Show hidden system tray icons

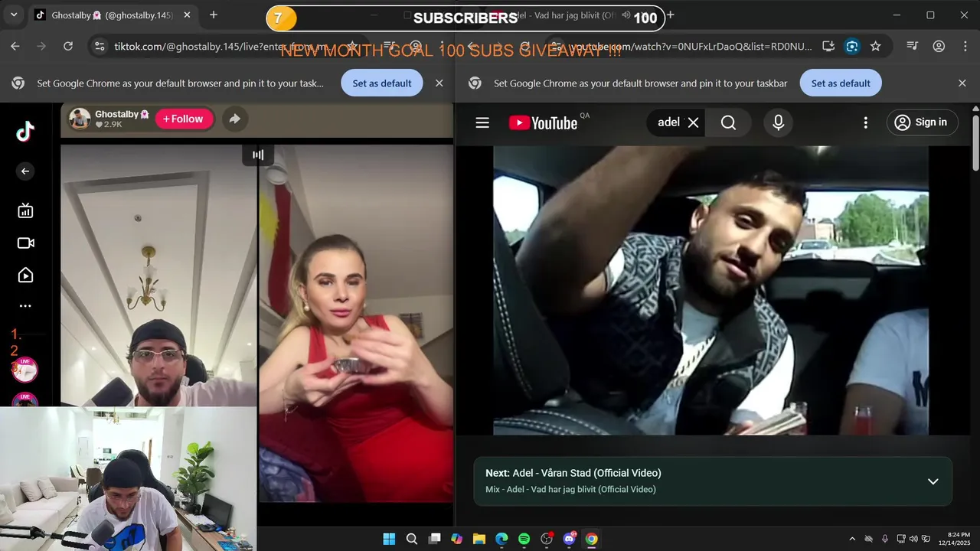(x=852, y=539)
